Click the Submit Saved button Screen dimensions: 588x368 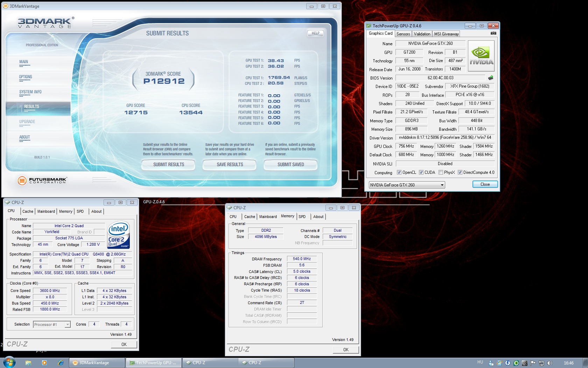(290, 164)
